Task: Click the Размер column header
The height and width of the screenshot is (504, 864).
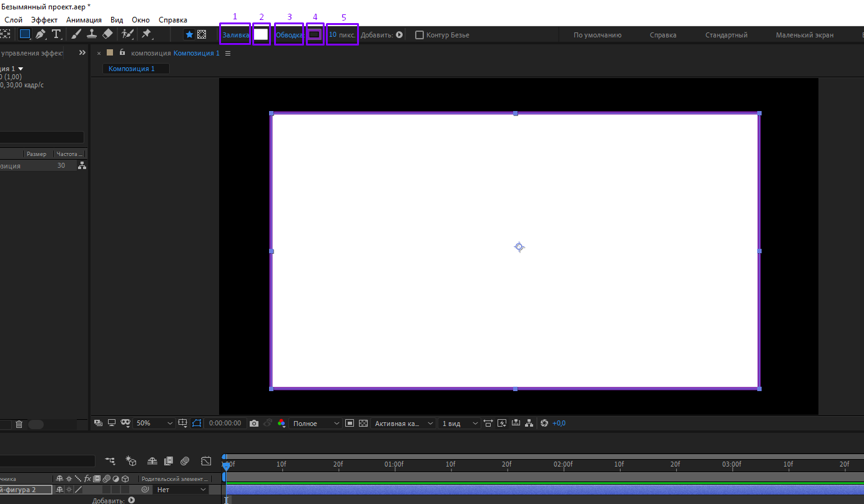Action: [36, 154]
